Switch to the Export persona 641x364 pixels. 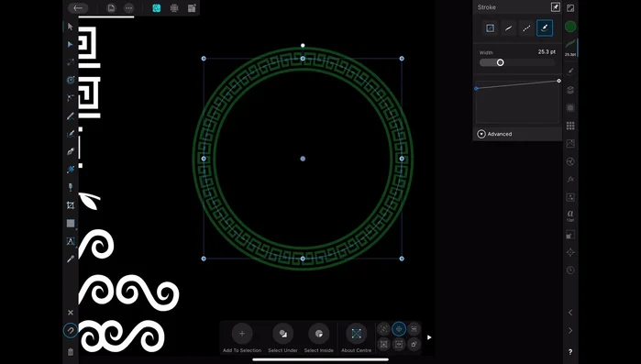click(192, 7)
